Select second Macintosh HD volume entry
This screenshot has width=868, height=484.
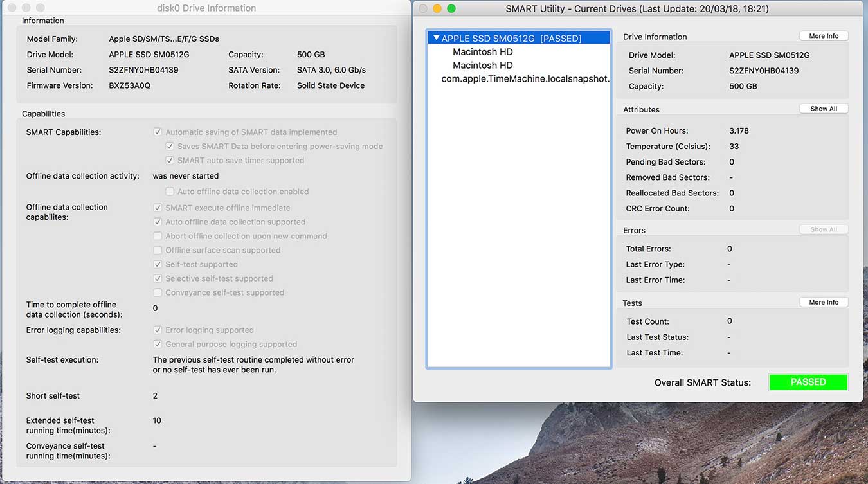(483, 66)
